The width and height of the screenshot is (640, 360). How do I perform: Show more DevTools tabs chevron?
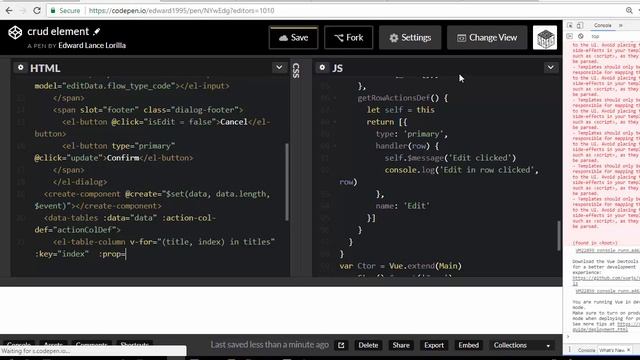tap(620, 25)
